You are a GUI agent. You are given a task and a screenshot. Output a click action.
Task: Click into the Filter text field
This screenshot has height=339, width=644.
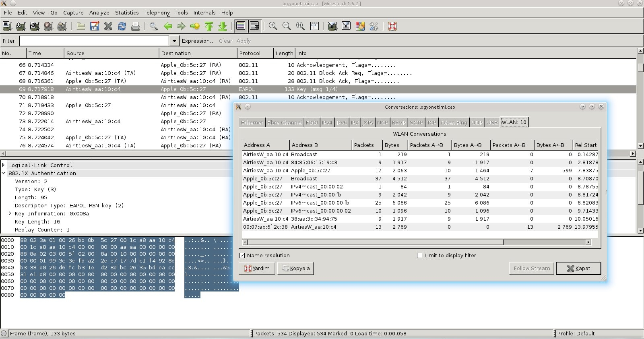[x=94, y=41]
